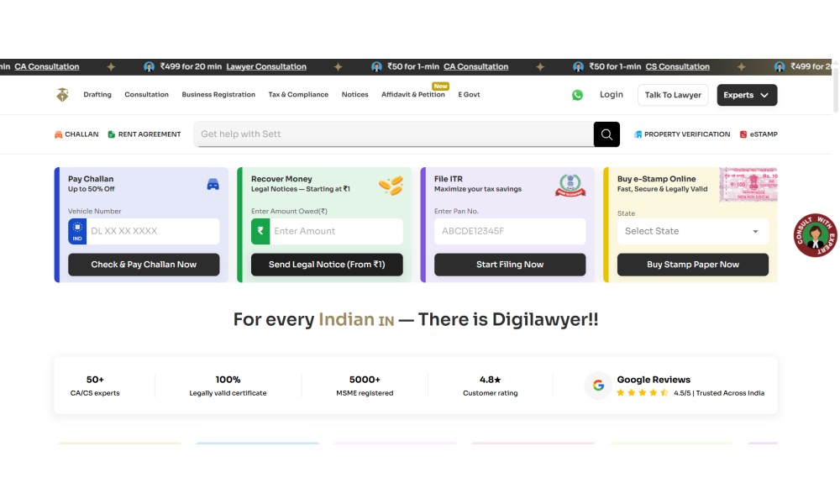Click the Buy Stamp Paper Now button
This screenshot has width=840, height=504.
coord(693,265)
